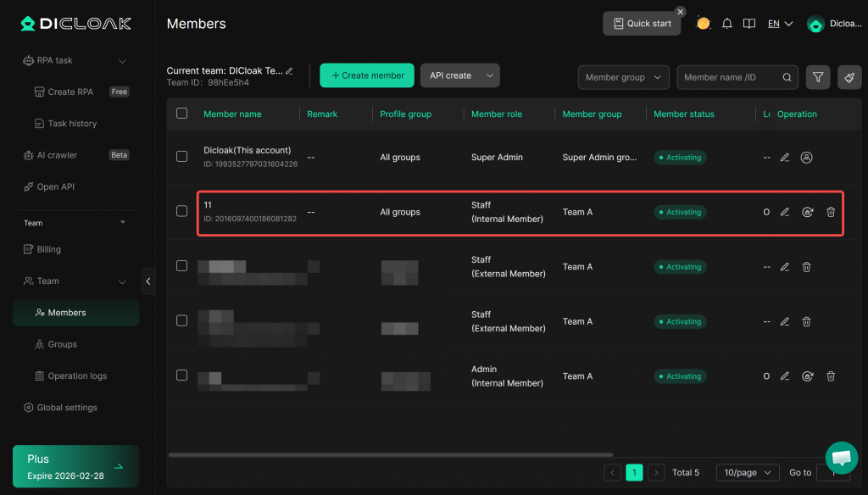Click the Create member button
The height and width of the screenshot is (495, 868).
point(367,75)
